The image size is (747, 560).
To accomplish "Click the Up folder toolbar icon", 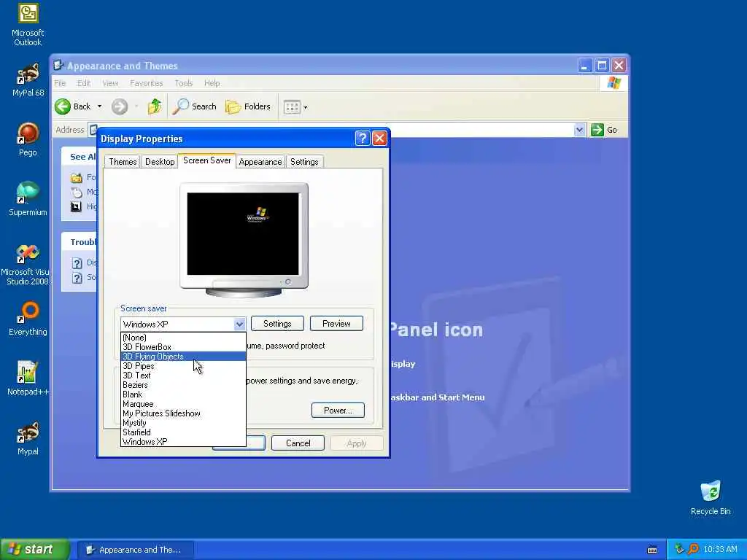I will (x=155, y=106).
